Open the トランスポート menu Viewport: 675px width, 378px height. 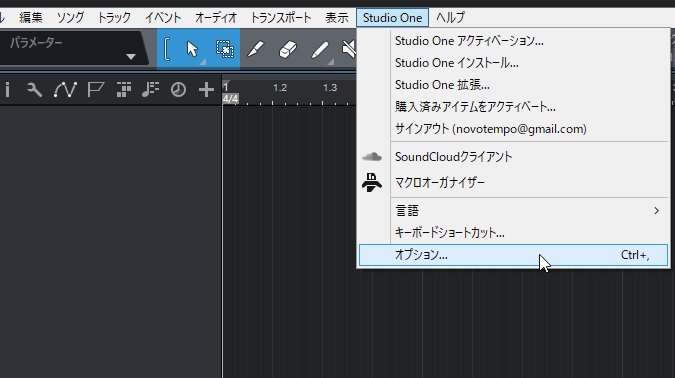(281, 18)
